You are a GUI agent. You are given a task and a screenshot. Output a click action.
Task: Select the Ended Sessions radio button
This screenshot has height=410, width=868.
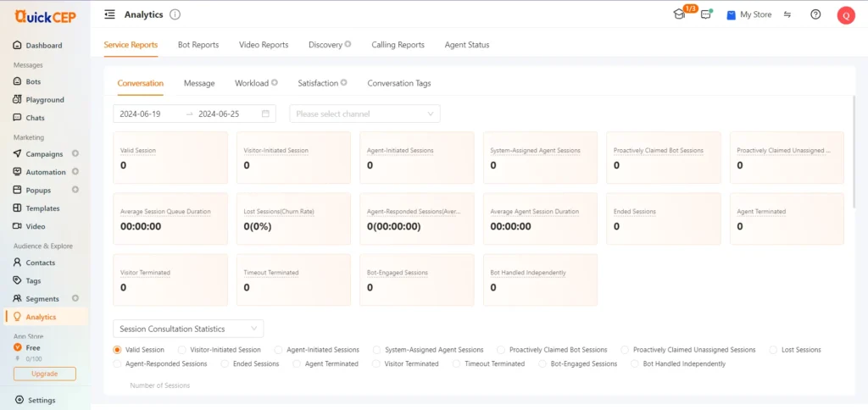point(224,363)
